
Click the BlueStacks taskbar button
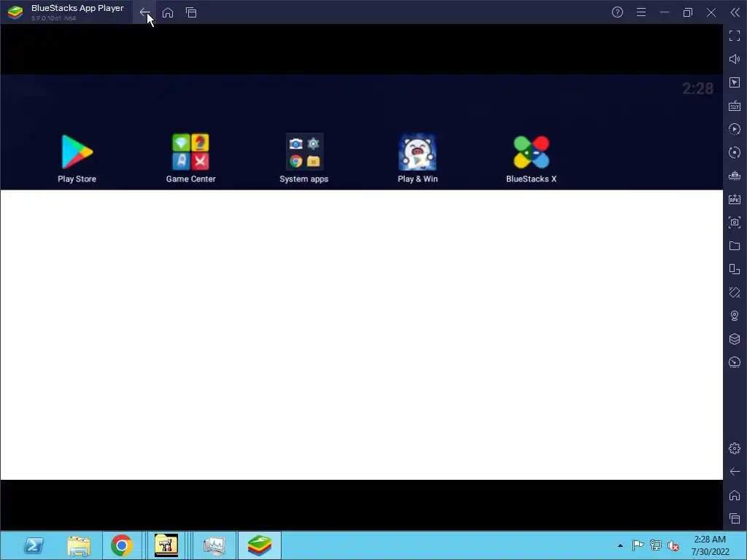point(260,545)
